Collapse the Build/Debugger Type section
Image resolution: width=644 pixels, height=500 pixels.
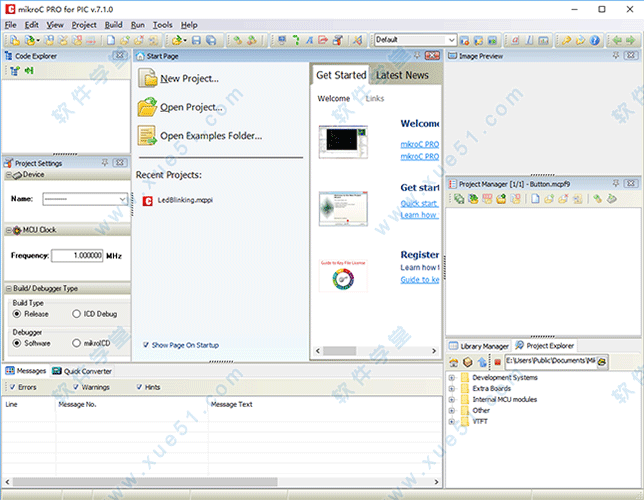tap(8, 288)
